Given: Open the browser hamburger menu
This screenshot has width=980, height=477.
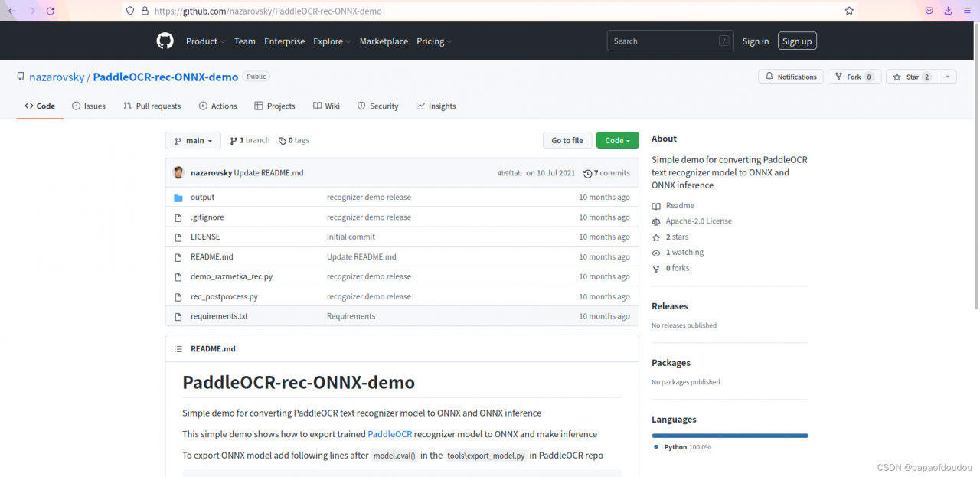Looking at the screenshot, I should tap(968, 11).
